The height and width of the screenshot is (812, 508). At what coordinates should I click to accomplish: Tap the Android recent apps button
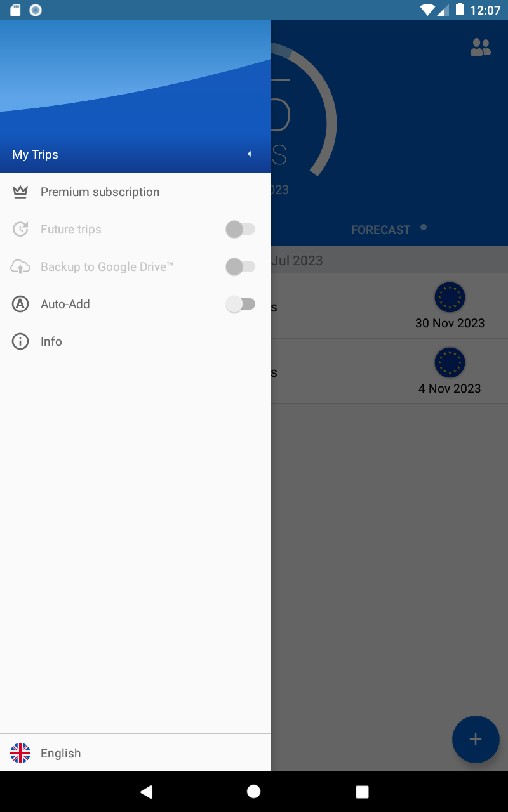(x=362, y=792)
